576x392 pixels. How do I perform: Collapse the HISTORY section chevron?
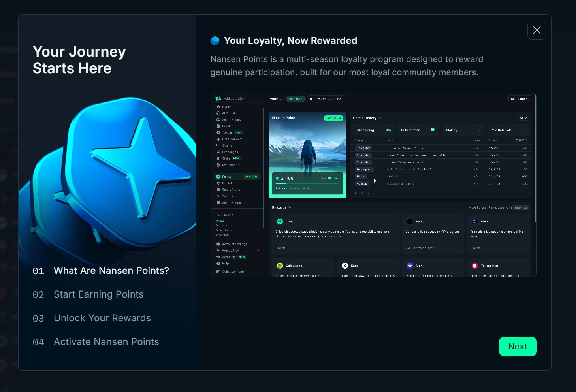257,215
